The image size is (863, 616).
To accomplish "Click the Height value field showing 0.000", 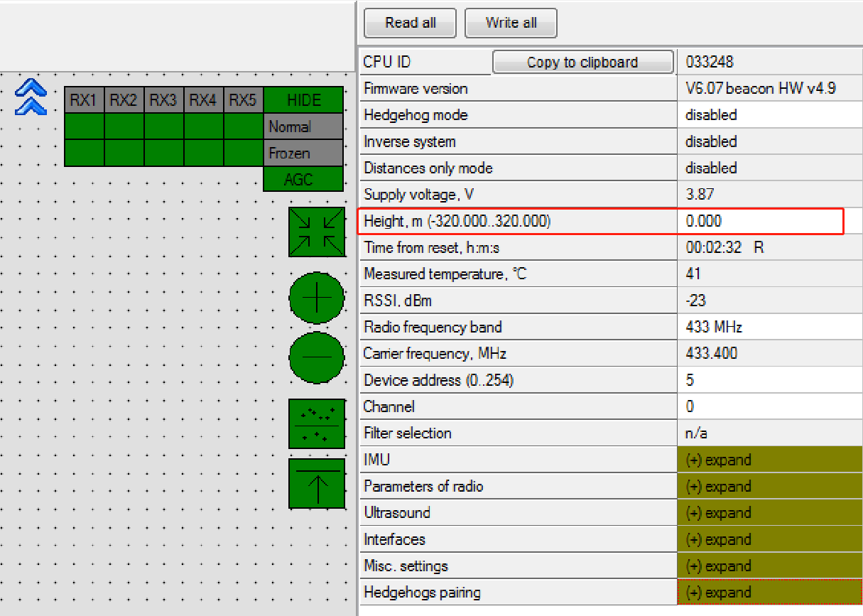I will tap(760, 221).
